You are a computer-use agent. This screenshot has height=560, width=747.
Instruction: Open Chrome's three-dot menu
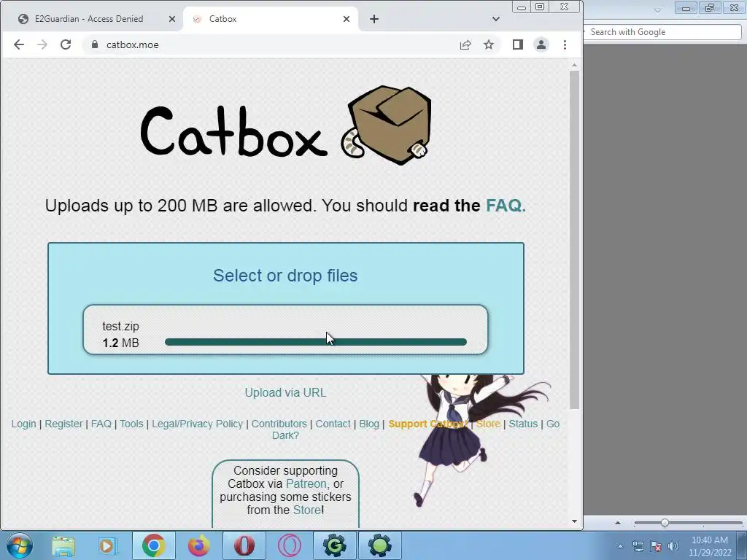pos(565,44)
